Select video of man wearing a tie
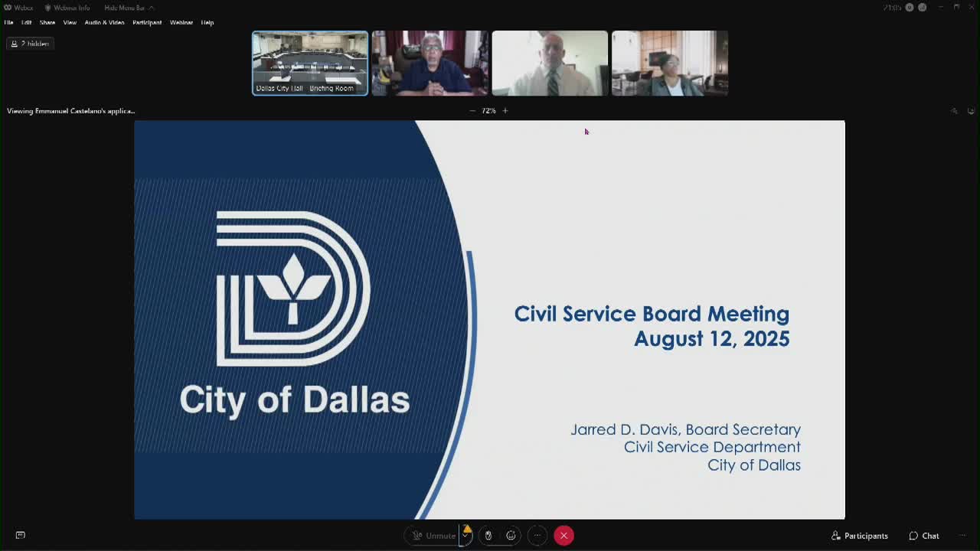Viewport: 980px width, 551px height. (550, 63)
